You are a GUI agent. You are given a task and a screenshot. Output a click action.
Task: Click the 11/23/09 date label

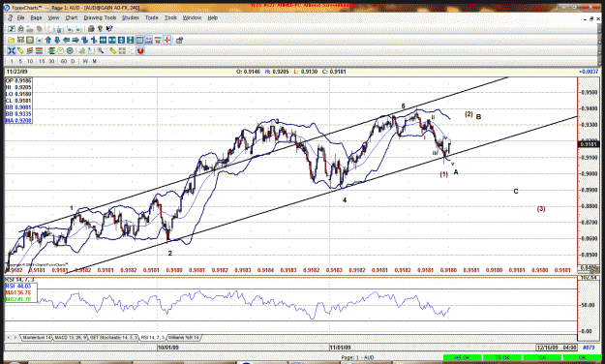coord(17,72)
